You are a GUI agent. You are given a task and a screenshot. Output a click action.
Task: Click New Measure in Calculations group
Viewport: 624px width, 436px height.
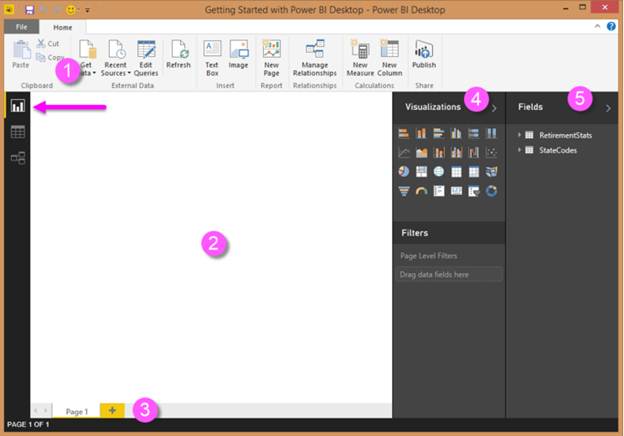pos(360,58)
